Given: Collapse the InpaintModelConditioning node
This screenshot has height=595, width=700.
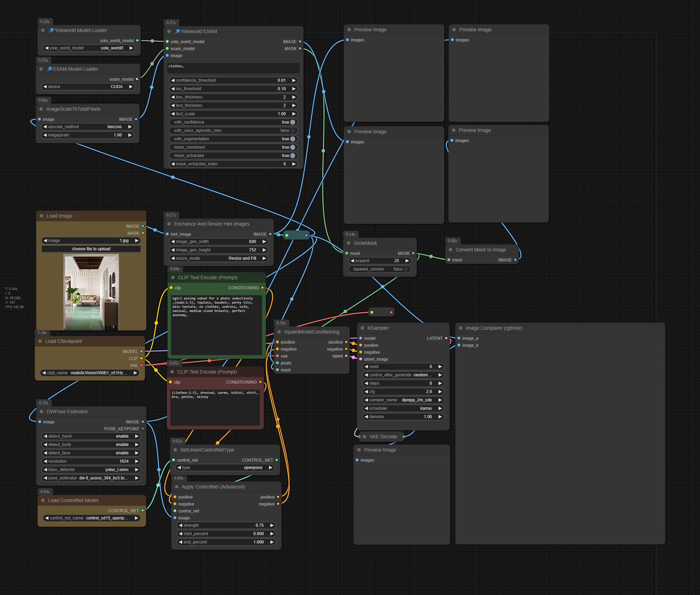Looking at the screenshot, I should point(278,332).
